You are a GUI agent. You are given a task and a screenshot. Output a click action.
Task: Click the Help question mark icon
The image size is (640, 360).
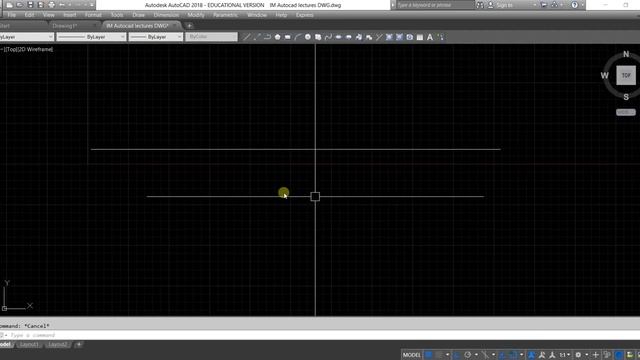pos(574,5)
